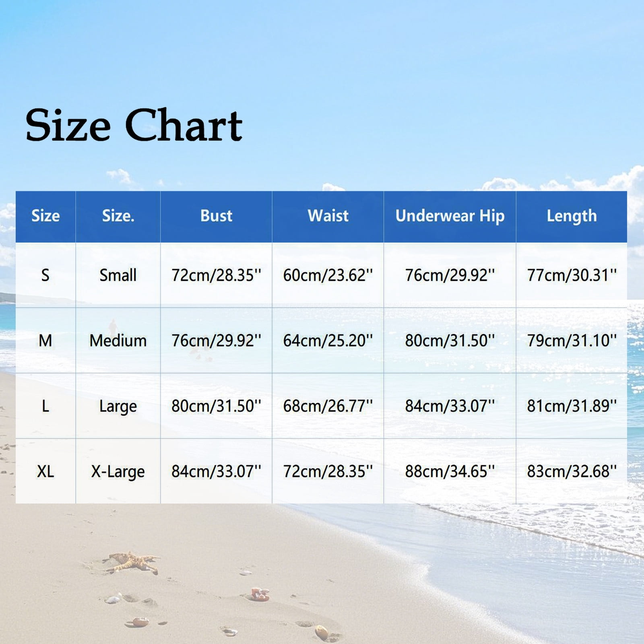Image resolution: width=644 pixels, height=644 pixels.
Task: Click the Size Chart title
Action: 134,125
